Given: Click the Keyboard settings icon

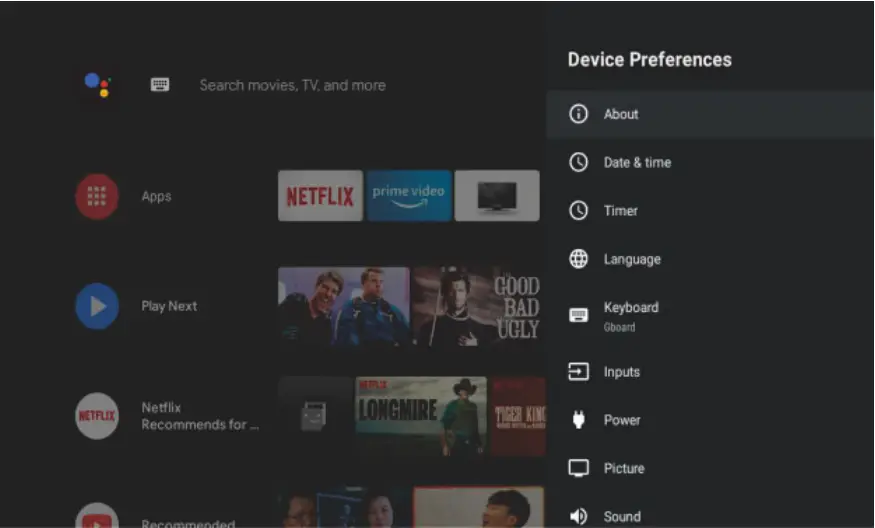Looking at the screenshot, I should click(x=578, y=315).
